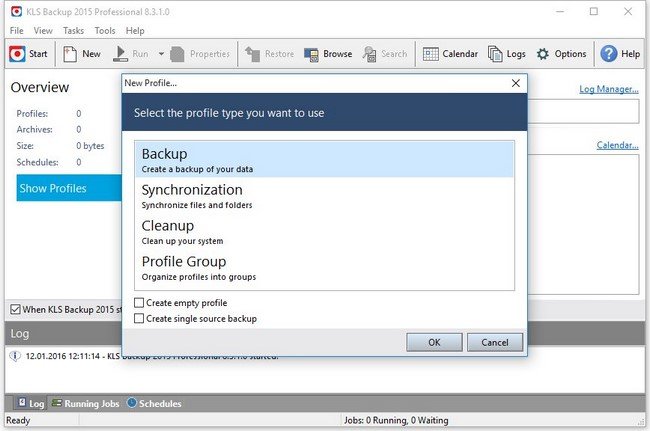Click the Ready status bar text
Screen dimensions: 650x431
[x=18, y=420]
